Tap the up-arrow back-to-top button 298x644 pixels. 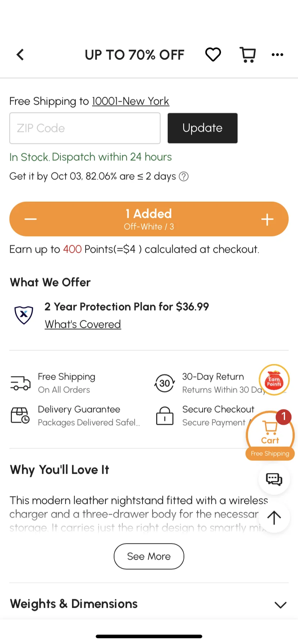coord(274,517)
